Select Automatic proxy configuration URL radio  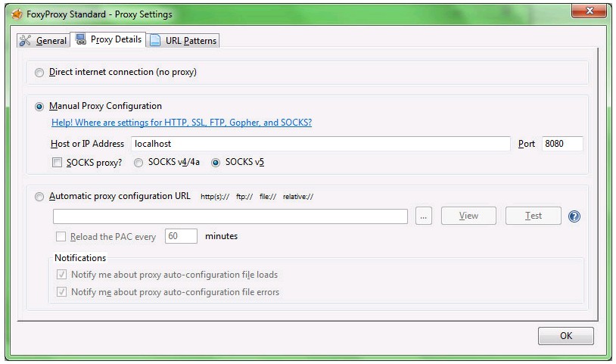click(x=39, y=197)
